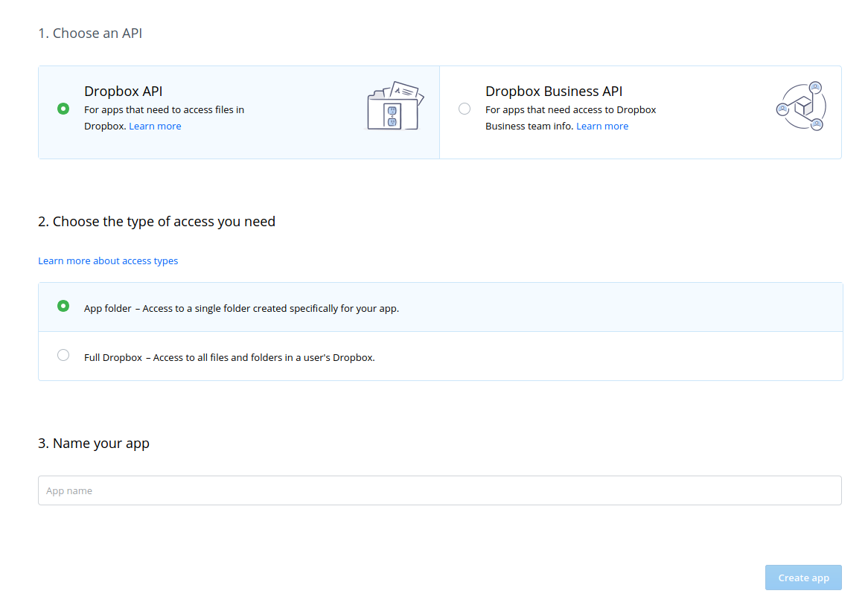Viewport: 868px width, 611px height.
Task: Click the Dropbox Business API heading text
Action: [x=554, y=92]
